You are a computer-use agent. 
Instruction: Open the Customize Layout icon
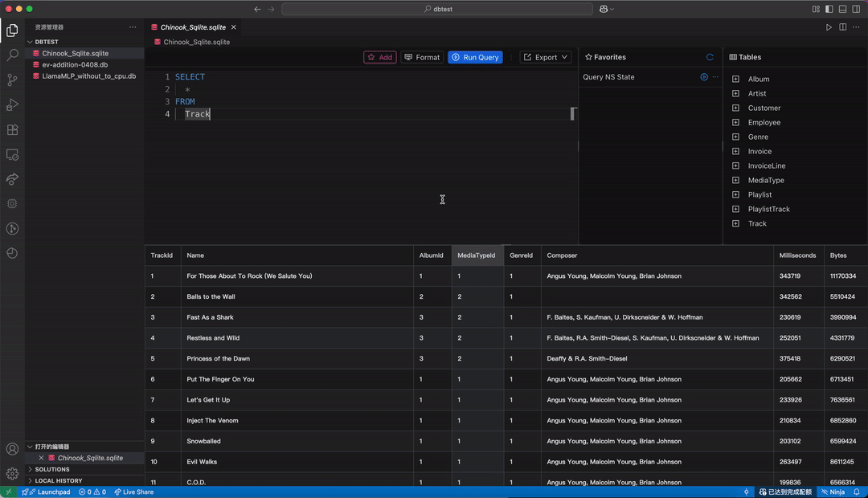click(x=816, y=9)
